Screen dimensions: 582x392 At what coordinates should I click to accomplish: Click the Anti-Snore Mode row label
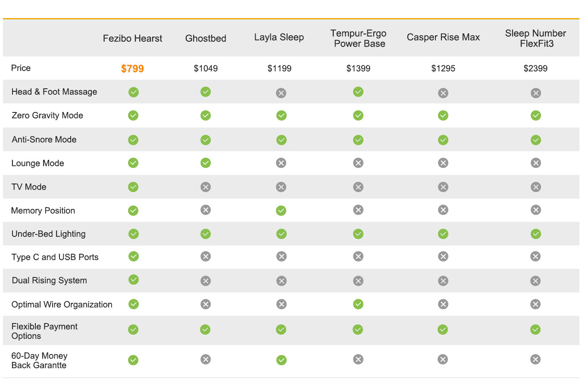(x=44, y=140)
